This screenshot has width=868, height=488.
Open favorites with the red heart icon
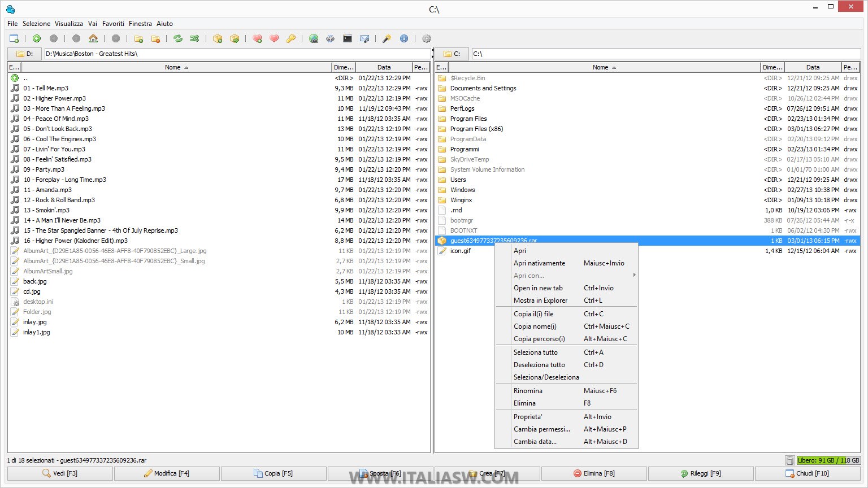point(274,38)
